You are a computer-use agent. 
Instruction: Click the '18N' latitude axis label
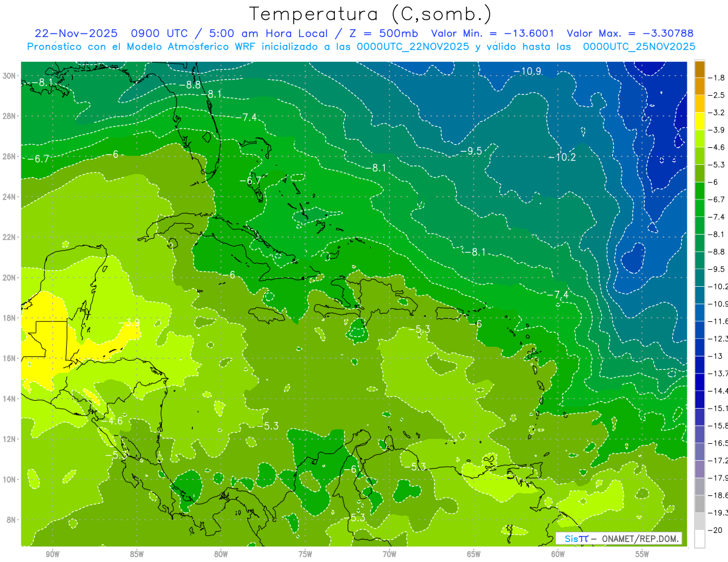coord(10,318)
